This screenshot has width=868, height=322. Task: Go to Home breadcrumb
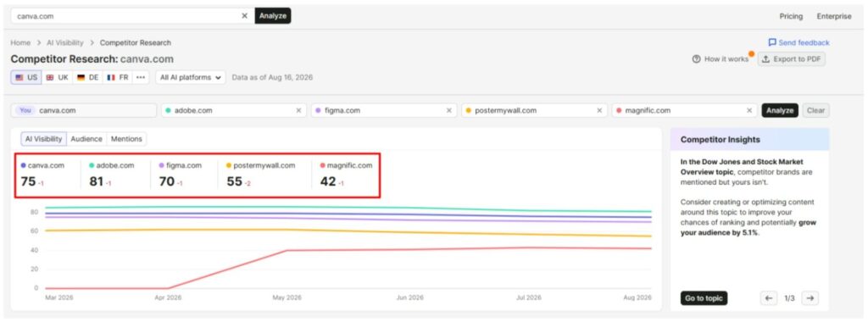tap(20, 42)
